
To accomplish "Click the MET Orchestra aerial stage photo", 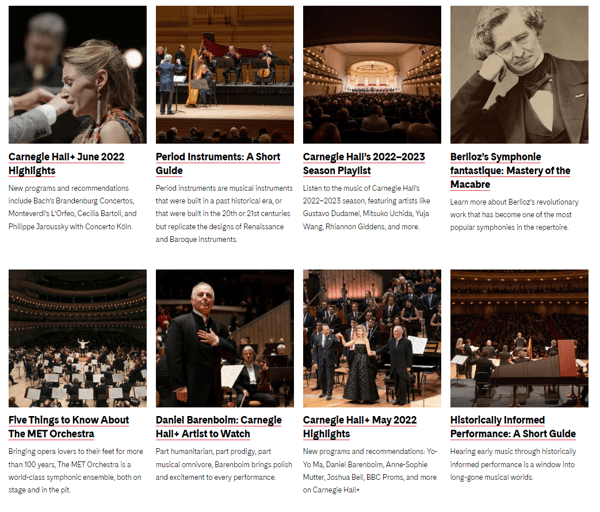I will click(x=78, y=338).
